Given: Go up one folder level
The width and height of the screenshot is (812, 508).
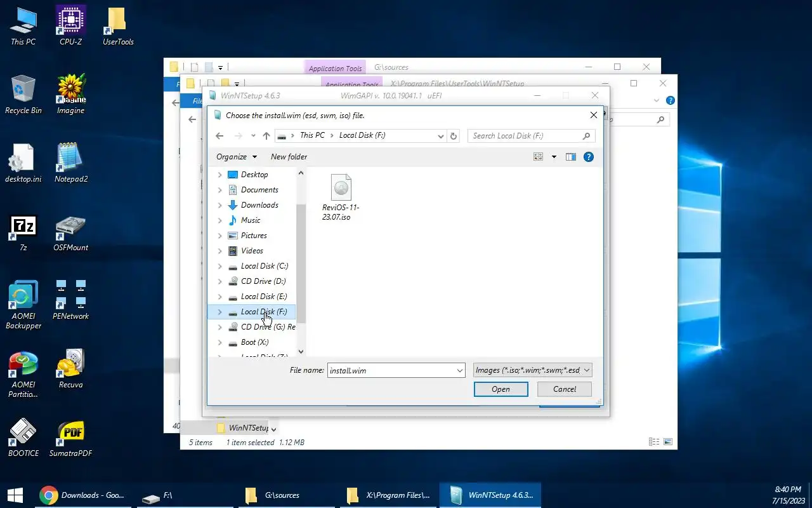Looking at the screenshot, I should [266, 136].
